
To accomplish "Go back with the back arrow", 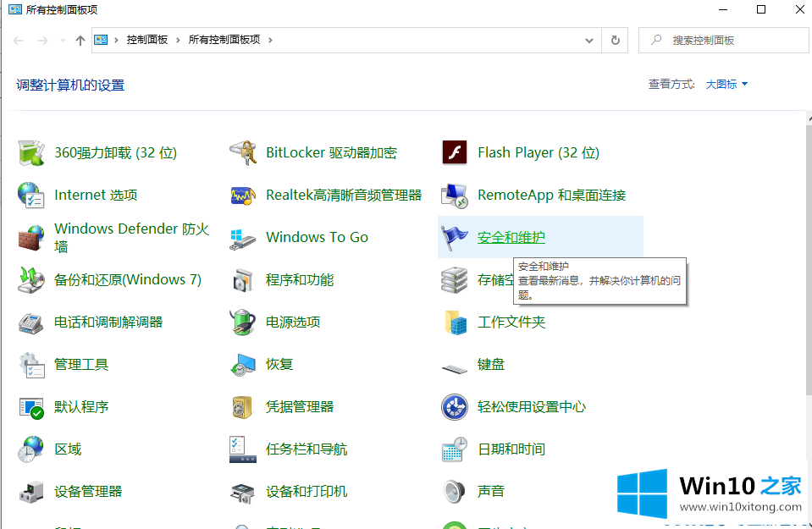I will (18, 41).
